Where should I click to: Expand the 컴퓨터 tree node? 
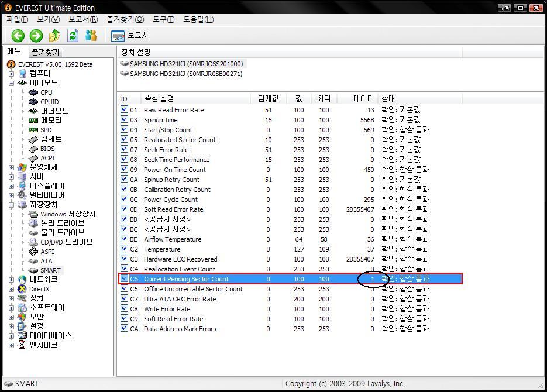(x=11, y=74)
